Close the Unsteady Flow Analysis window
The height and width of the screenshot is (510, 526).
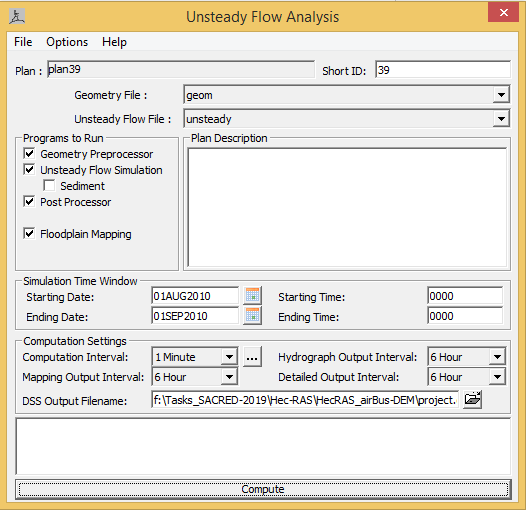(504, 13)
